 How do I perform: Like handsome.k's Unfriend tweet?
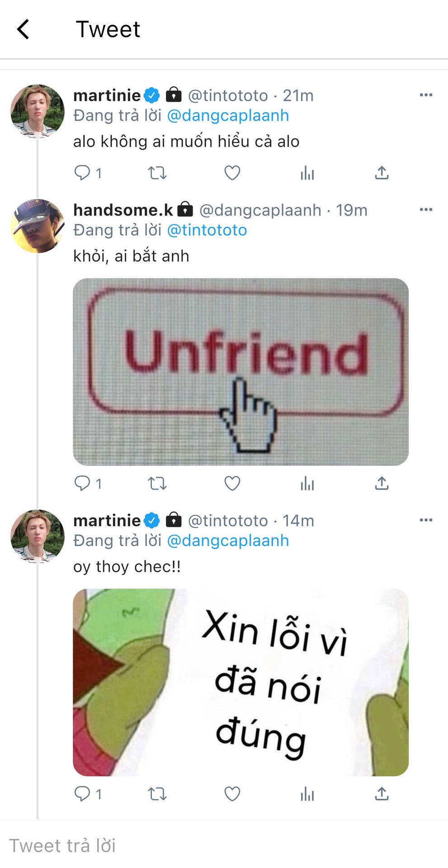pos(232,483)
